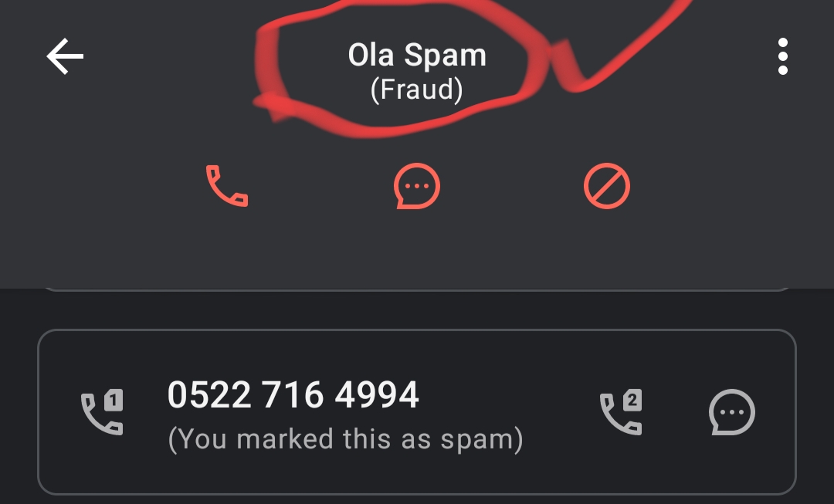Screen dimensions: 834x504
Task: Call 0522 716 4994 using SIM 1
Action: 102,412
